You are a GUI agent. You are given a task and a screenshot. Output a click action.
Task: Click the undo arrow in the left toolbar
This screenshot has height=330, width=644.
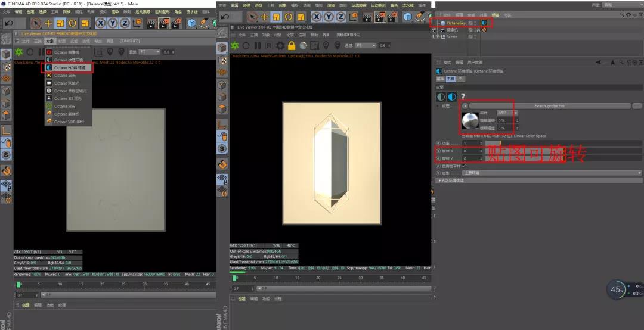click(8, 23)
